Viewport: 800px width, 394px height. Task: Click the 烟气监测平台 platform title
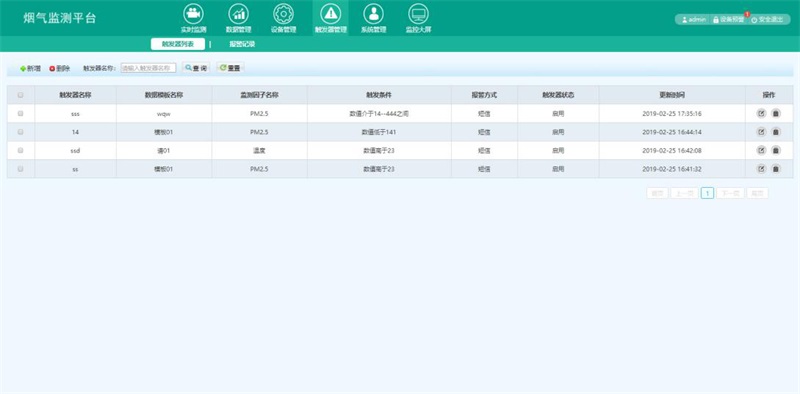coord(59,18)
